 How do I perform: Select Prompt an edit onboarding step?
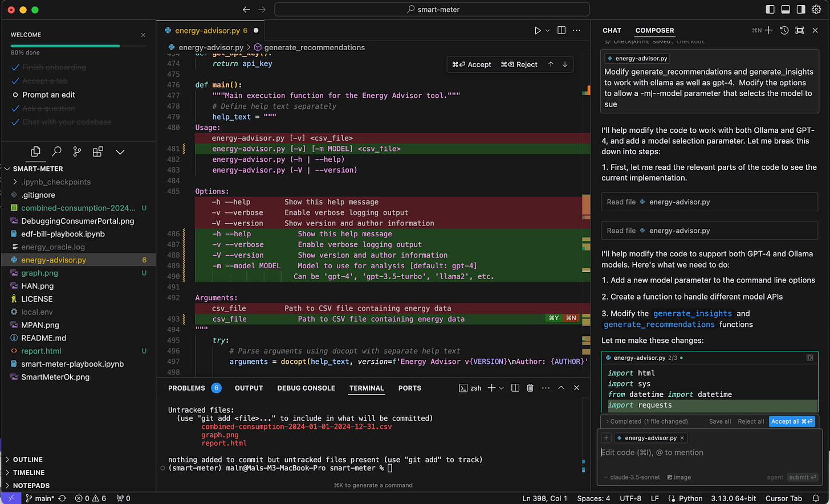(48, 95)
